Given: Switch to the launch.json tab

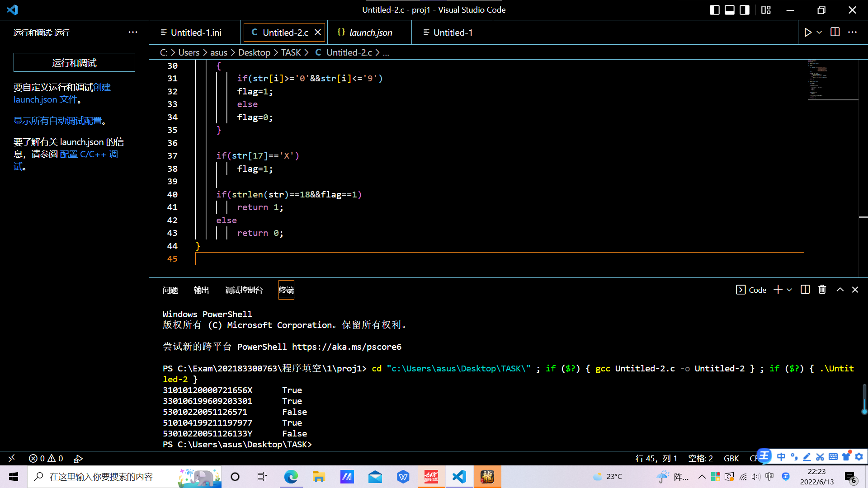Looking at the screenshot, I should point(370,33).
